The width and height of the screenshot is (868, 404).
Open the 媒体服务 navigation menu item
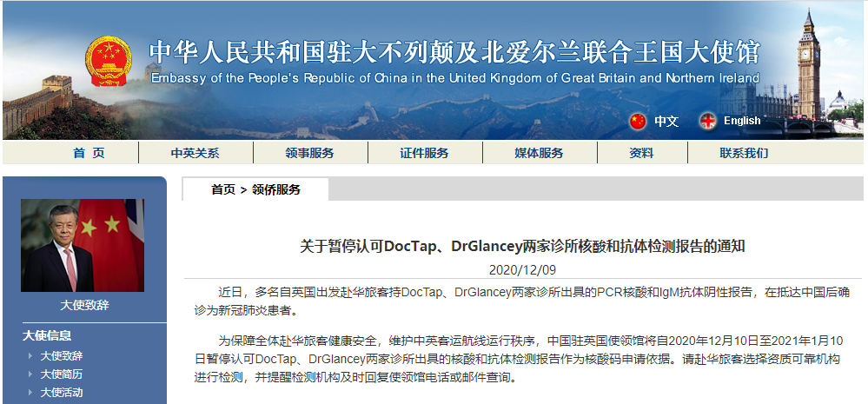[540, 153]
